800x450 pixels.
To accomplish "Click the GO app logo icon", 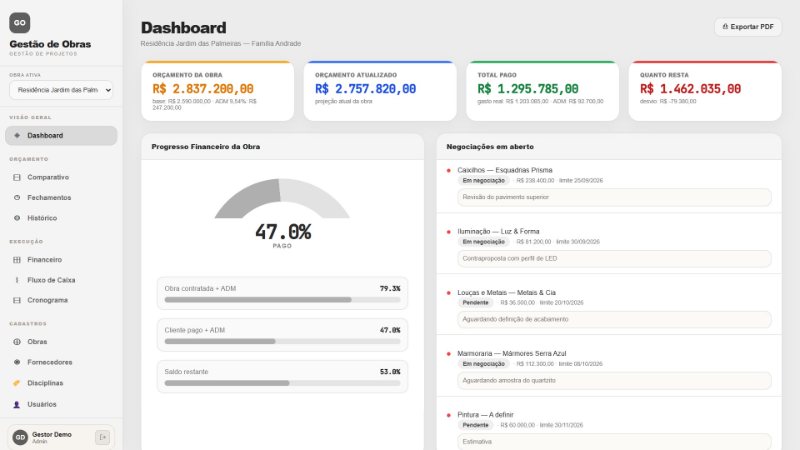I will [x=19, y=22].
